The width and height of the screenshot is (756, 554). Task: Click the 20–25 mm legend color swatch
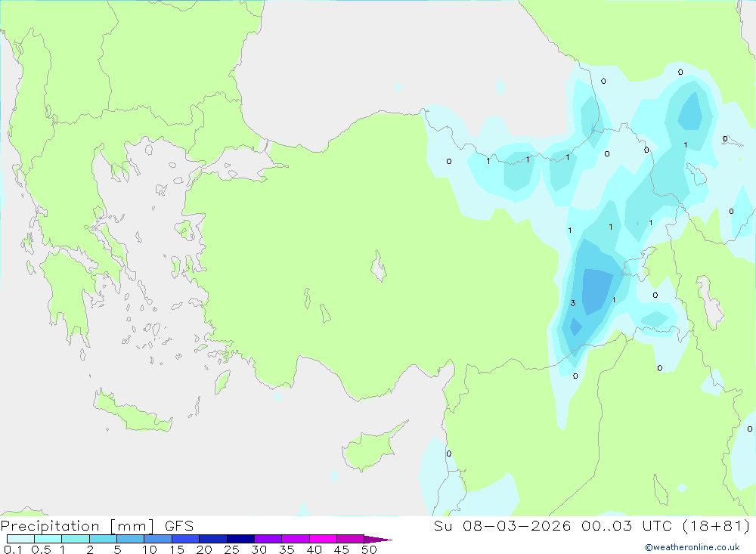[212, 539]
